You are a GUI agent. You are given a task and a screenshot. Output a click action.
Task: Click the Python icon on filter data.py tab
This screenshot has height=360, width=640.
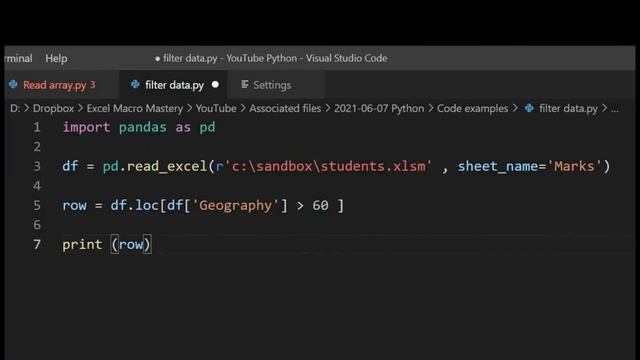tap(135, 84)
